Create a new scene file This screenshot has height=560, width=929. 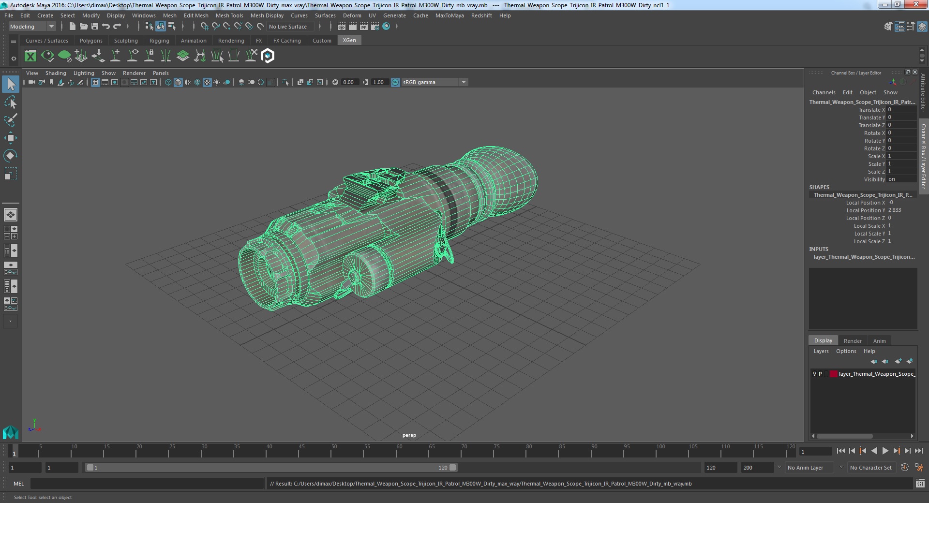pyautogui.click(x=73, y=27)
